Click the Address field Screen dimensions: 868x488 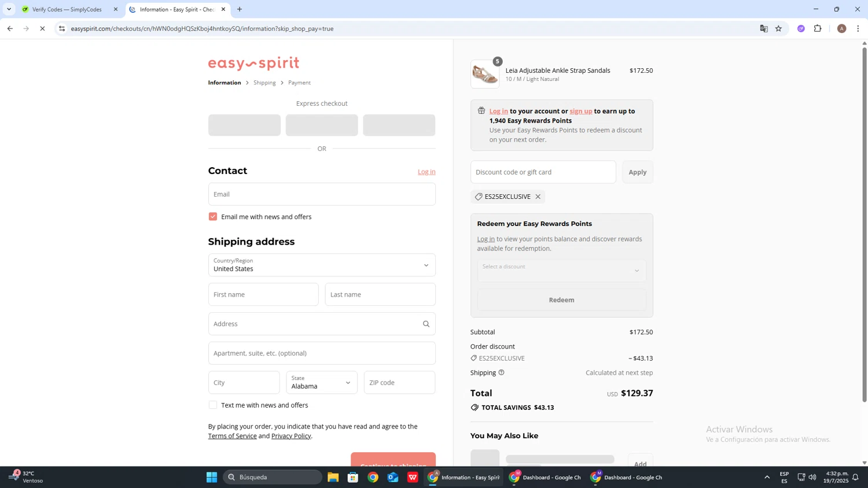(322, 324)
